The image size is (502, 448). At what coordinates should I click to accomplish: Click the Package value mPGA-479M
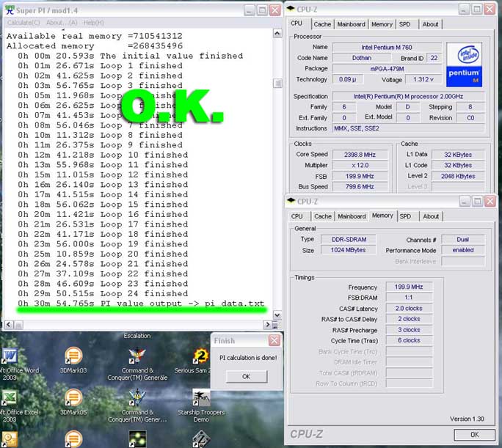[x=387, y=69]
